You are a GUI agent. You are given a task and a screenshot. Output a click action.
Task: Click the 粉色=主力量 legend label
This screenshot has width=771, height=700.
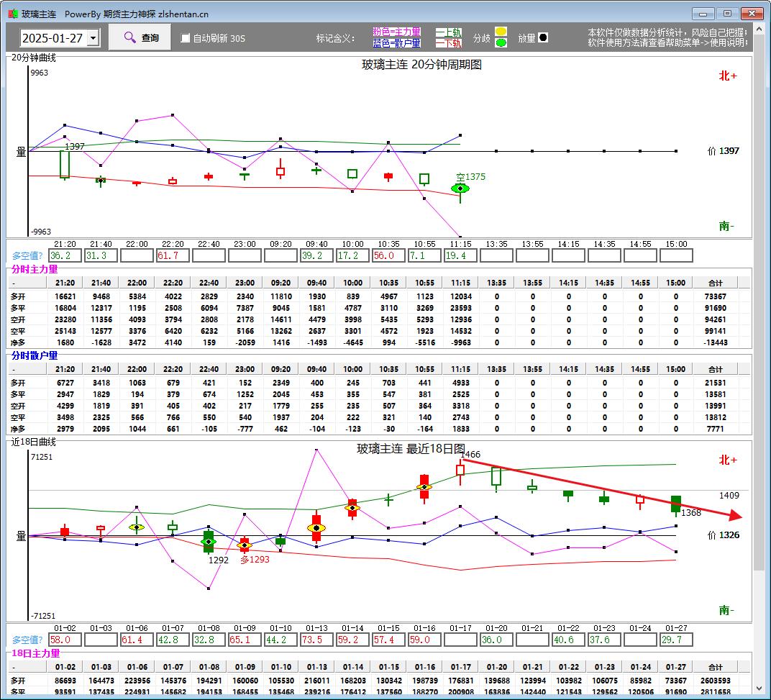[396, 32]
